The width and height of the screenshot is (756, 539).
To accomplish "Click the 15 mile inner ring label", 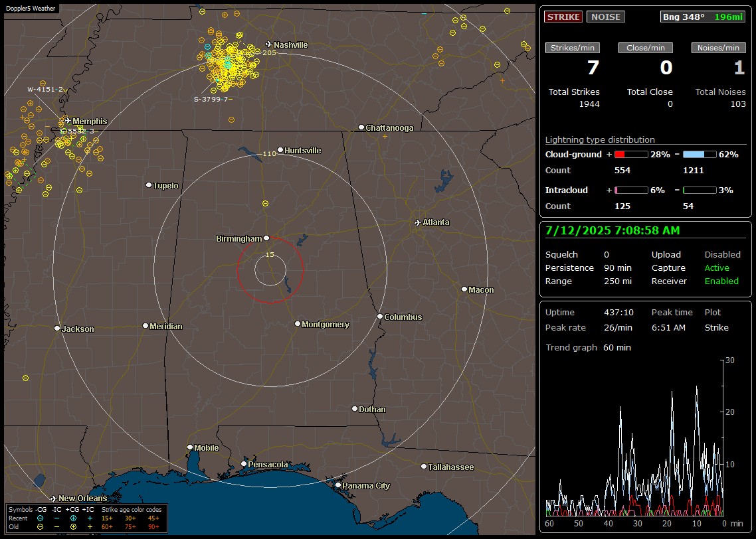I will coord(270,254).
